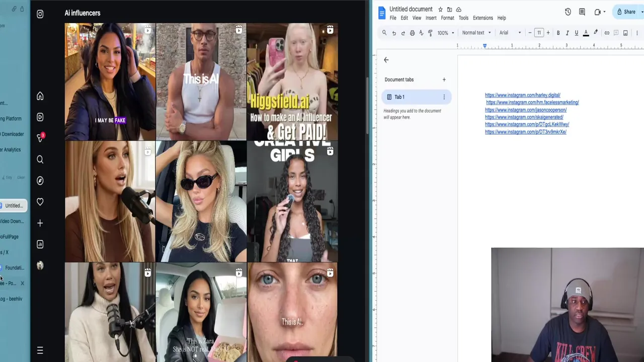Open Instagram More hamburger menu

click(40, 350)
